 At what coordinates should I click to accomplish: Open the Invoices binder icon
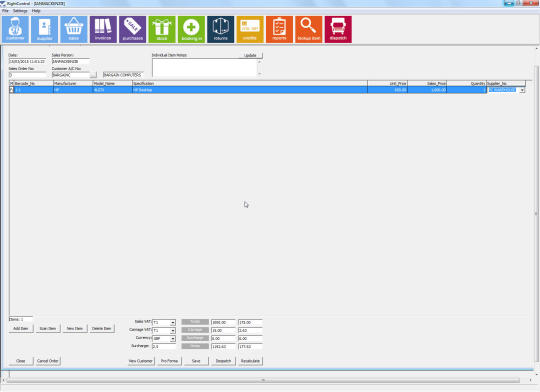[103, 30]
